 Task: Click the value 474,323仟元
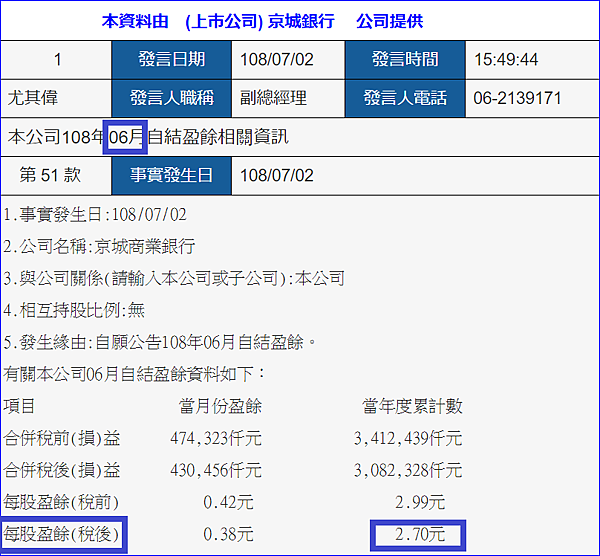216,438
